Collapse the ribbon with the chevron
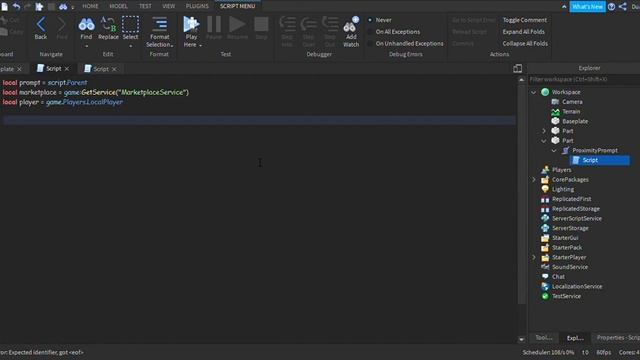This screenshot has height=360, width=640. point(564,7)
